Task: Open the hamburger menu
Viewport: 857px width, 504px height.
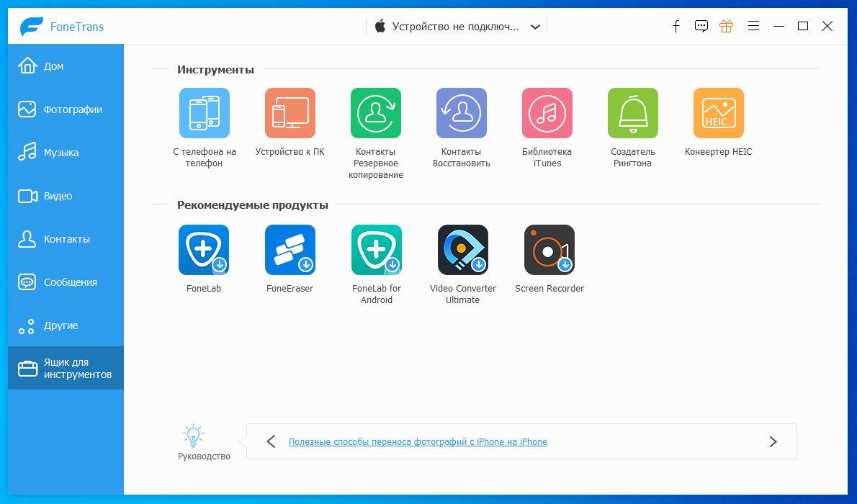Action: click(x=753, y=26)
